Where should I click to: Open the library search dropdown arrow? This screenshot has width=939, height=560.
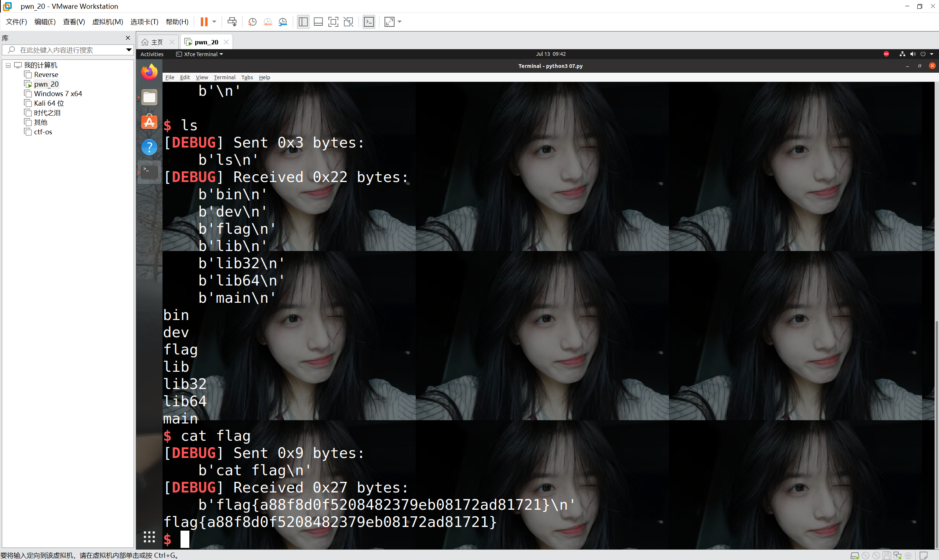[x=129, y=50]
